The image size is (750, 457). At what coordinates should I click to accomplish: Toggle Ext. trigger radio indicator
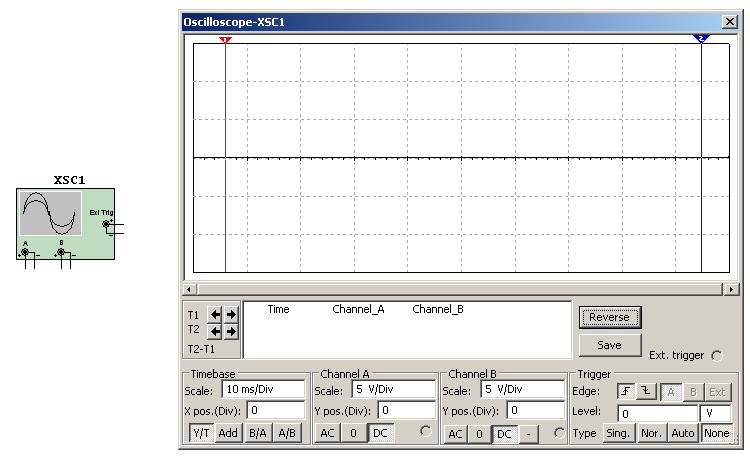(x=717, y=356)
